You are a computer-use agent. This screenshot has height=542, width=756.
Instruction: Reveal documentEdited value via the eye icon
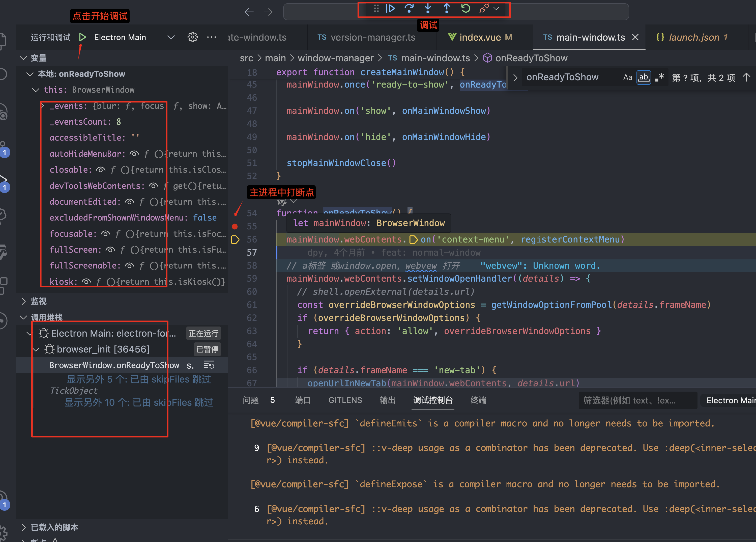coord(129,202)
